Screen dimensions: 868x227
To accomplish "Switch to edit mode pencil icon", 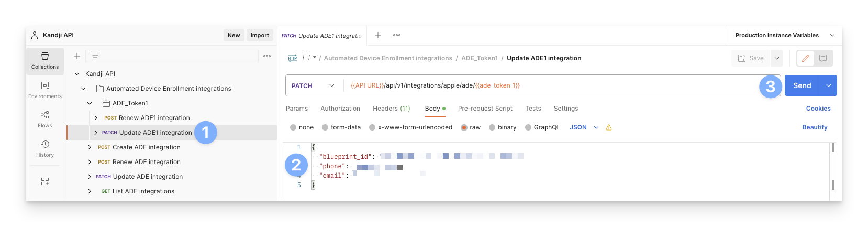I will [x=806, y=58].
